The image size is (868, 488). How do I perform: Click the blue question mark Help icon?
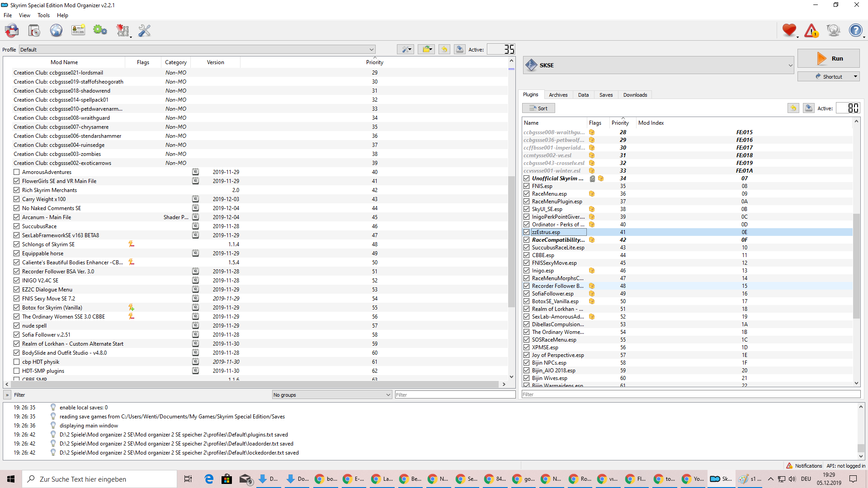pos(856,30)
